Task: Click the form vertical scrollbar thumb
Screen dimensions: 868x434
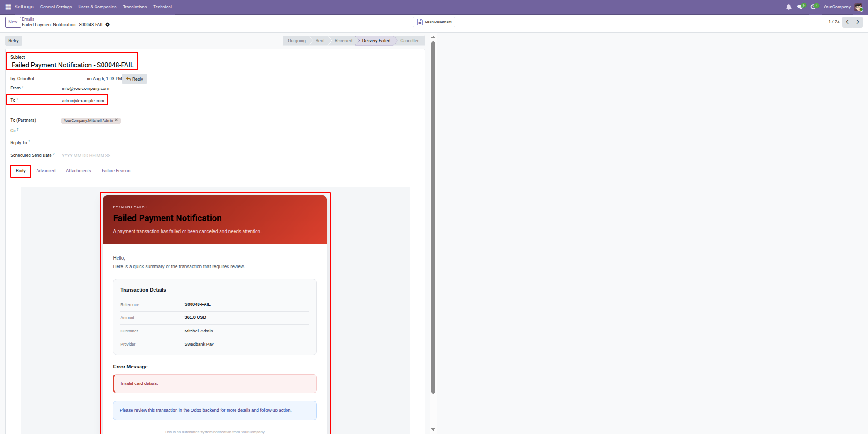Action: pos(433,218)
